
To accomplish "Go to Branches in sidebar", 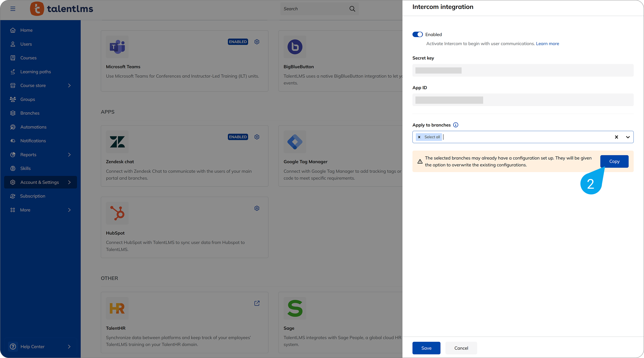I will (30, 113).
